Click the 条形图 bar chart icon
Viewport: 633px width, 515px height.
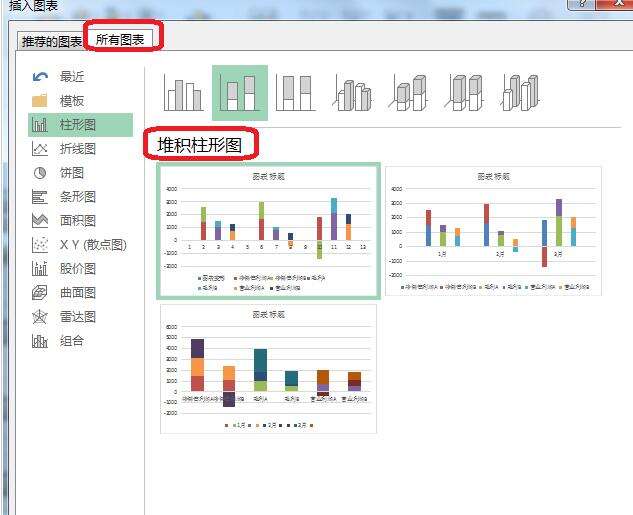click(40, 197)
